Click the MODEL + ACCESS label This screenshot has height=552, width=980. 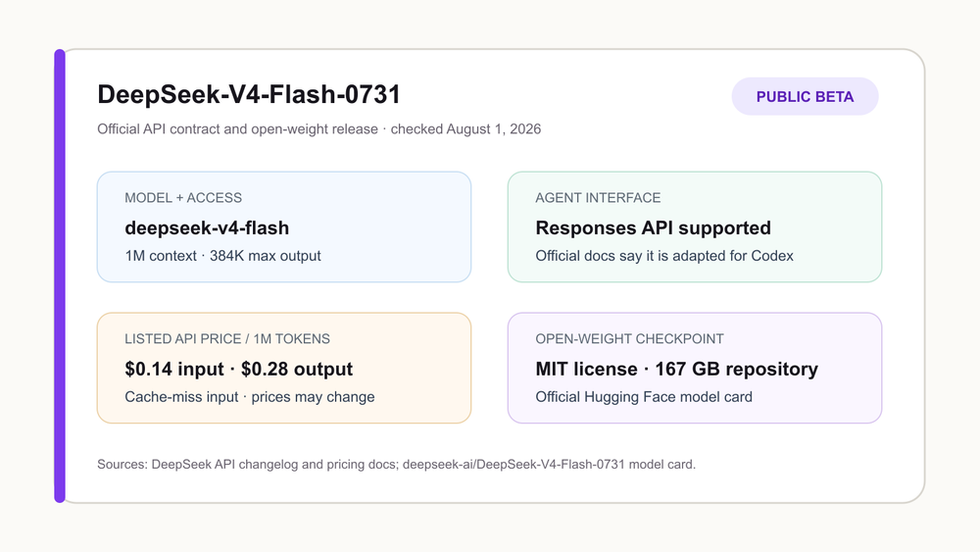tap(183, 197)
